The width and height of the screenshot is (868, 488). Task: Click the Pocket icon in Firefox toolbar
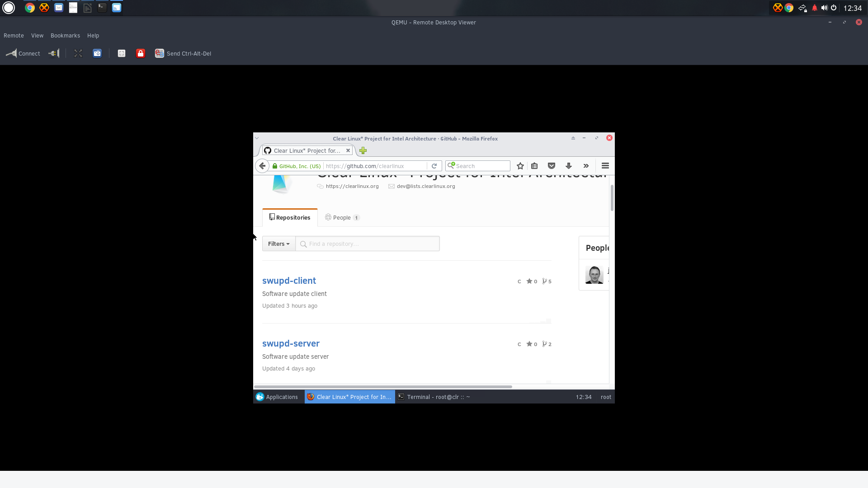(552, 166)
